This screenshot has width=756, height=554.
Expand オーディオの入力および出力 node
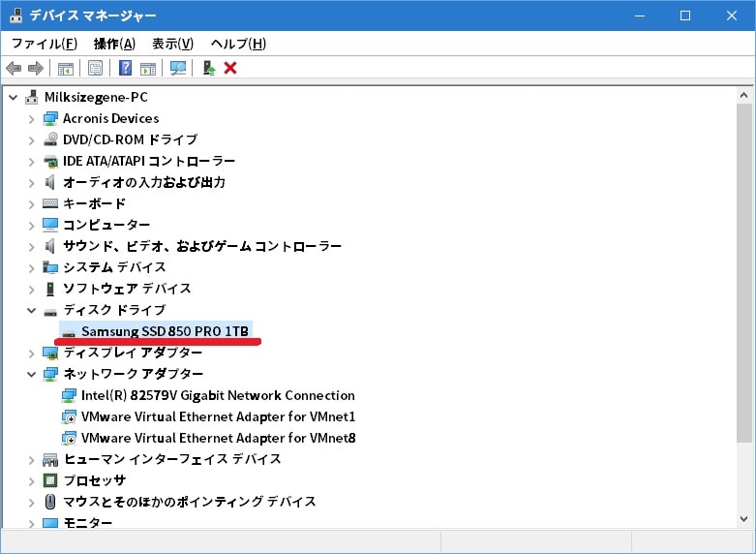(31, 183)
